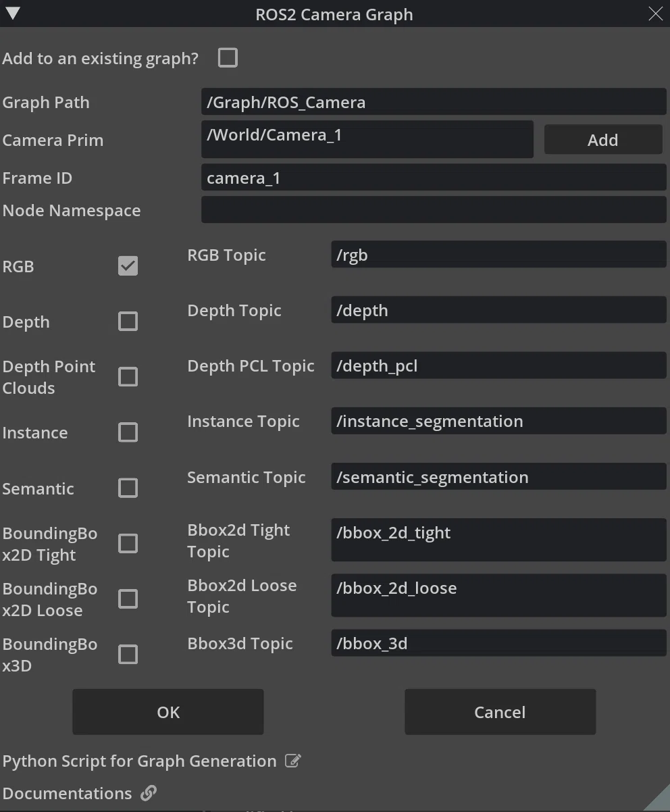Click the 'Depth Point Clouds' label
The height and width of the screenshot is (812, 670).
[49, 377]
